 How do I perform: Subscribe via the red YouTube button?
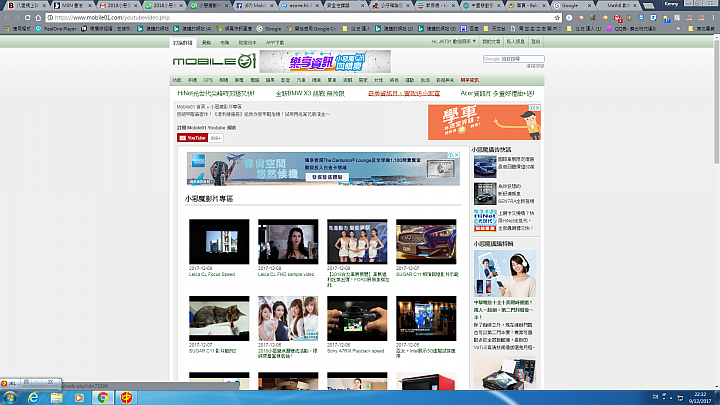pos(192,138)
